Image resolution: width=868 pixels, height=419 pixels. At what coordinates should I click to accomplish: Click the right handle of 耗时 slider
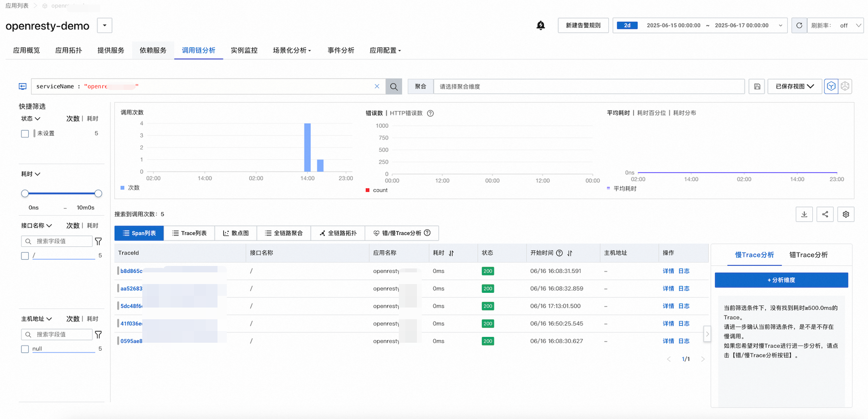click(98, 194)
